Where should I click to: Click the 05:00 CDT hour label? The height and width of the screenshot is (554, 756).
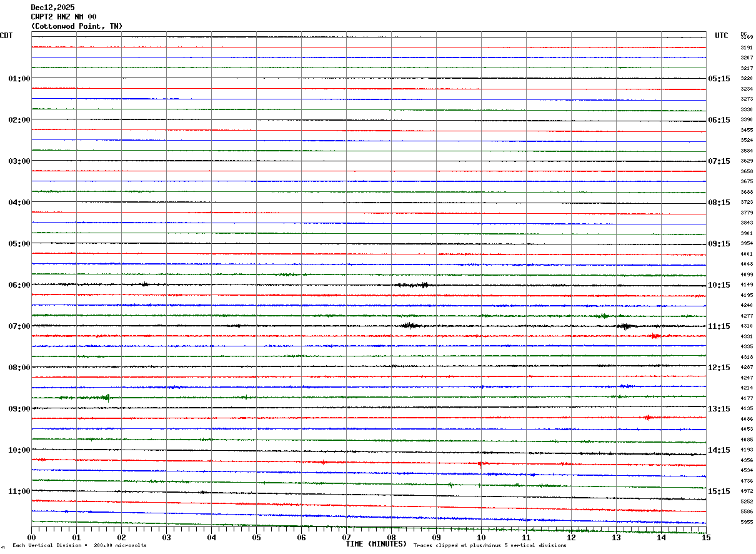pos(19,244)
